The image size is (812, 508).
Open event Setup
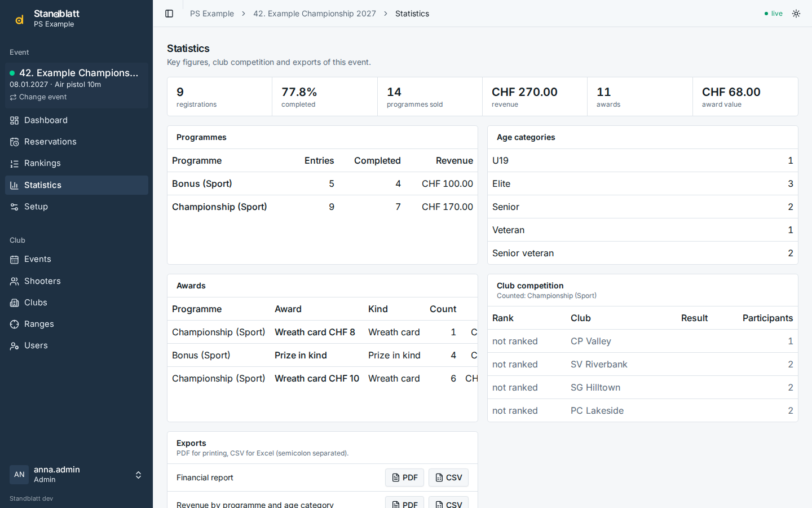[77, 207]
